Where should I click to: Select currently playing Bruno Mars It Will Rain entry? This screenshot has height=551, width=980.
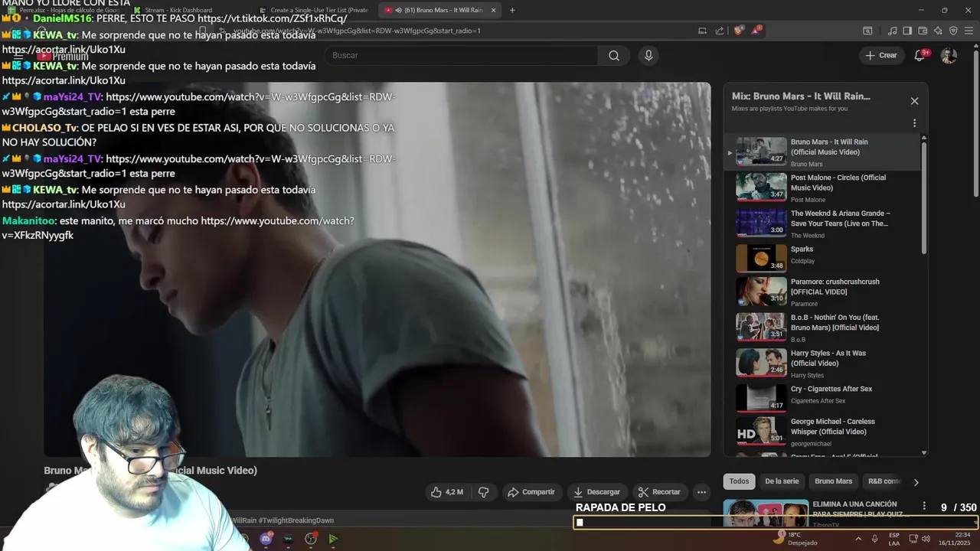point(822,152)
